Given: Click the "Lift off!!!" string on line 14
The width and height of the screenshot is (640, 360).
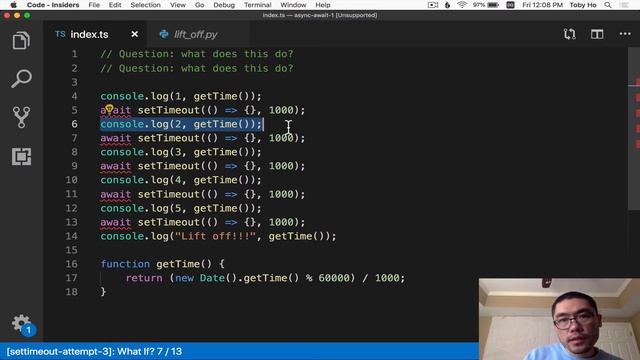Looking at the screenshot, I should pos(215,236).
